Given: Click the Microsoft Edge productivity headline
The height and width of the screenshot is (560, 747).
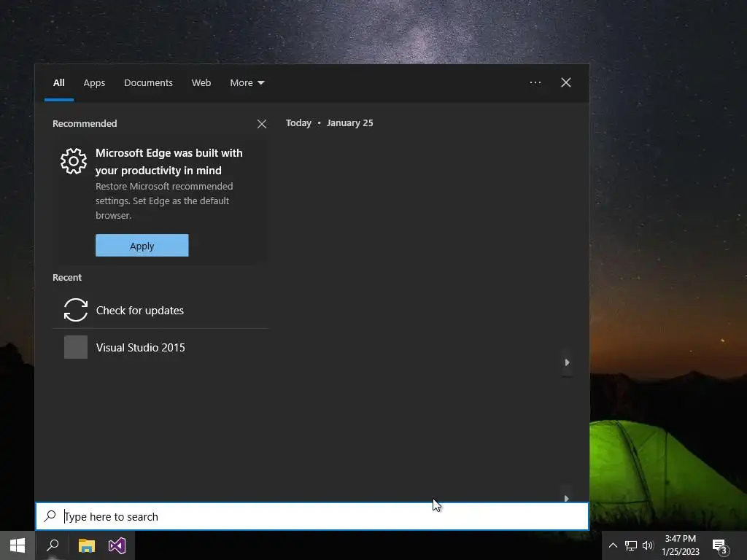Looking at the screenshot, I should pos(169,161).
